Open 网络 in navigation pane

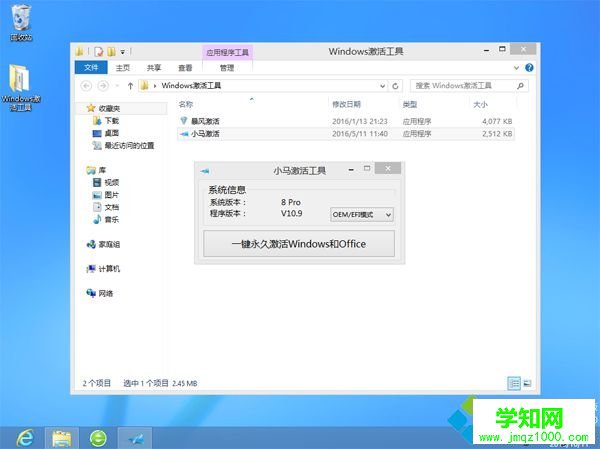pos(100,293)
